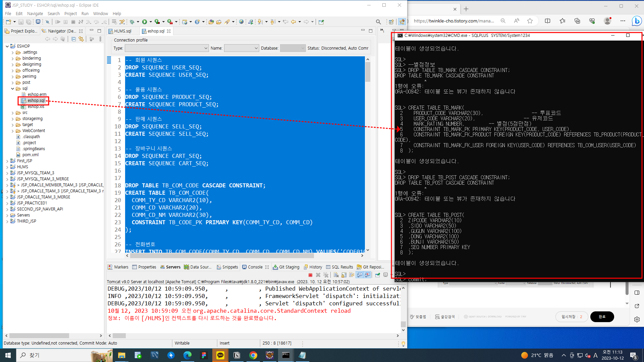Open the connection profile Type dropdown

click(x=167, y=48)
